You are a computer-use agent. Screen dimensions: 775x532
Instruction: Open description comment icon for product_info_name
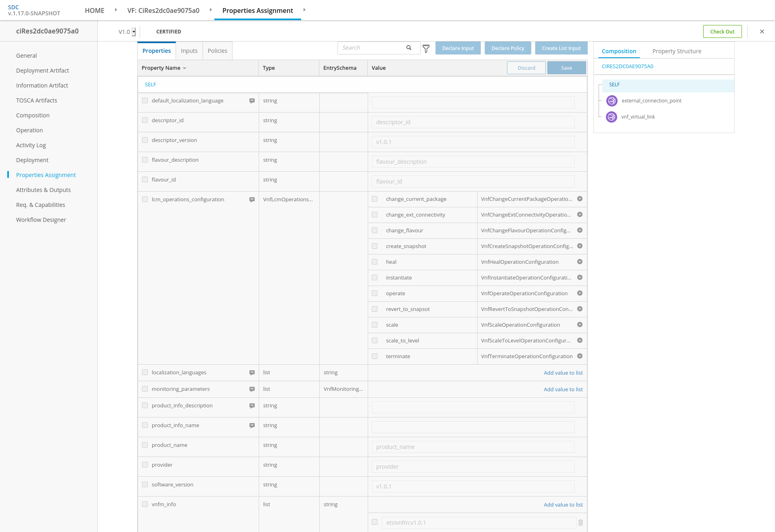click(252, 426)
